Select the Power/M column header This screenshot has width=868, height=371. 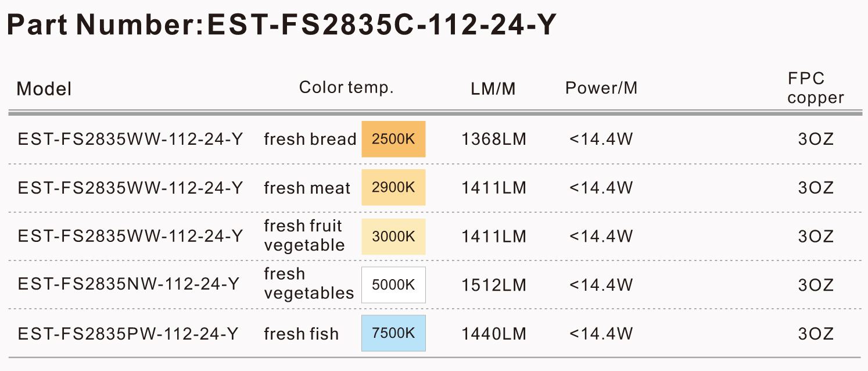click(601, 88)
